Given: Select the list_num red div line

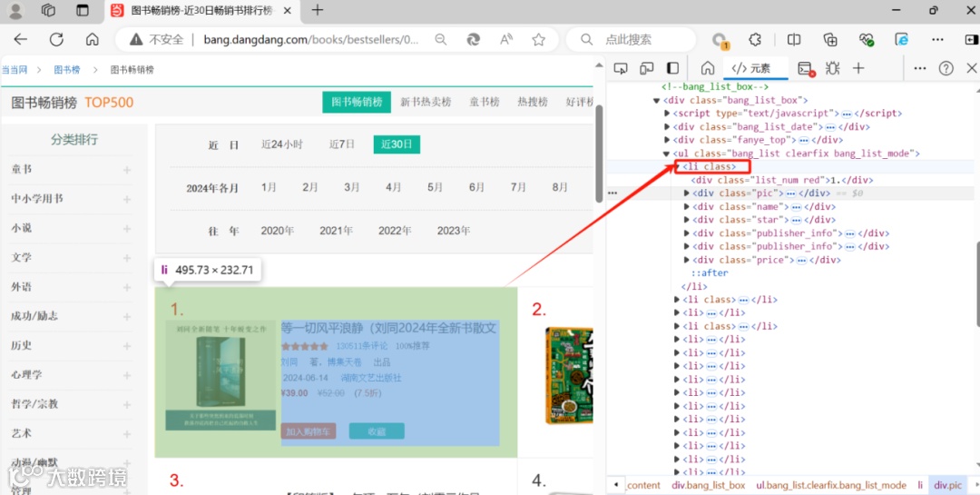Looking at the screenshot, I should [x=782, y=180].
